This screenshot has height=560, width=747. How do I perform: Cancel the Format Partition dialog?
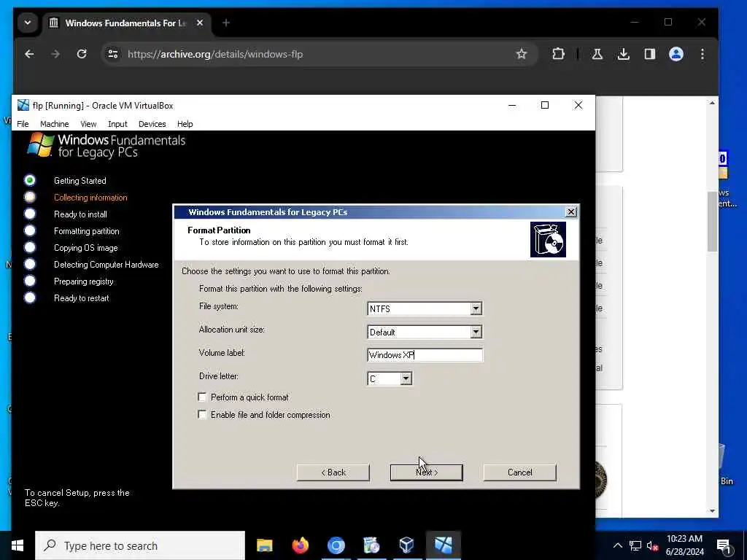click(519, 472)
